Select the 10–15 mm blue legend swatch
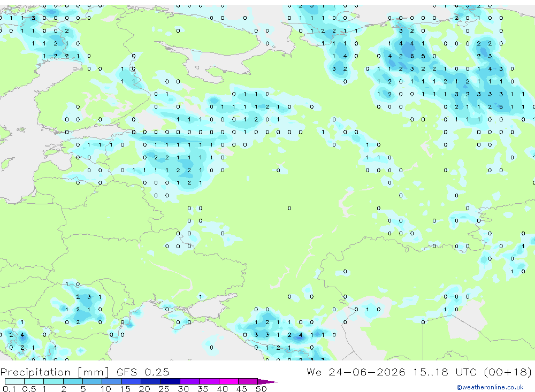Viewport: 535px width, 392px height. (x=112, y=381)
